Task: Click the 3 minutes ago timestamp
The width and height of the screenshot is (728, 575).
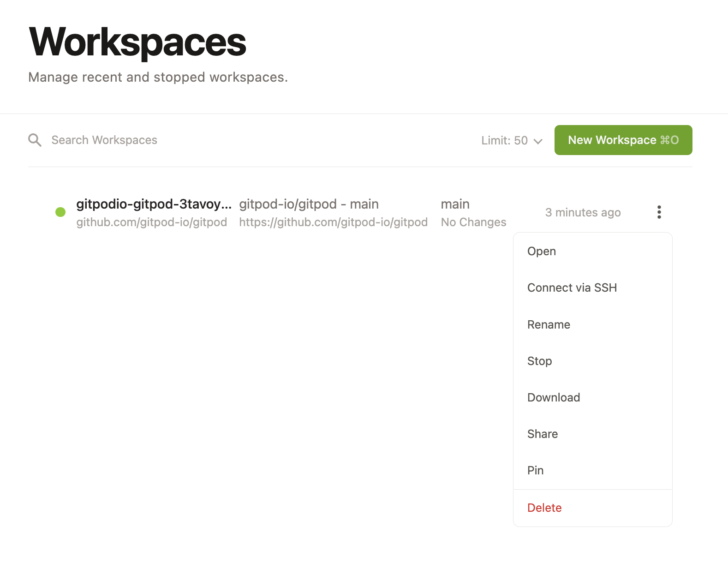Action: coord(583,212)
